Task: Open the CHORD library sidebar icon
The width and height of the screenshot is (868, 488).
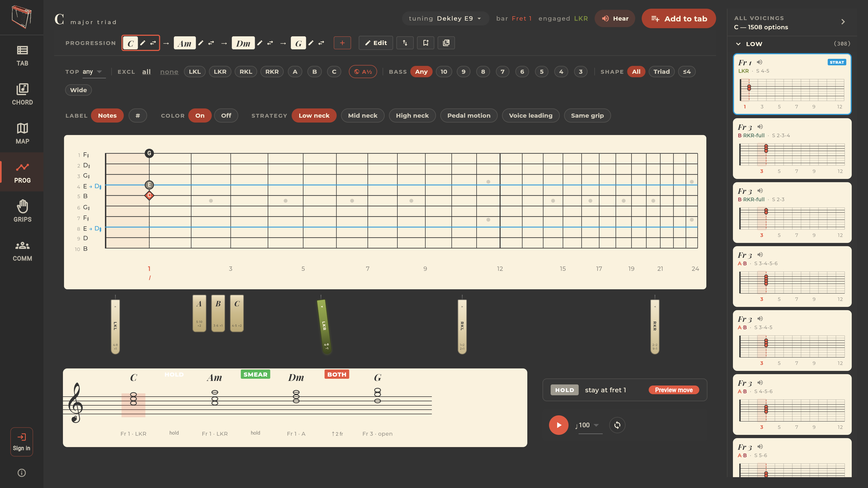Action: 22,95
